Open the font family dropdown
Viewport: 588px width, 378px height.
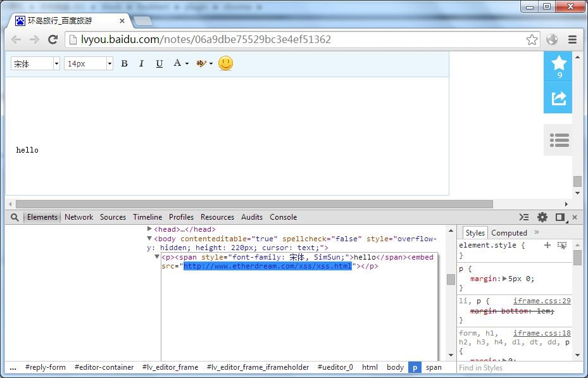coord(56,64)
